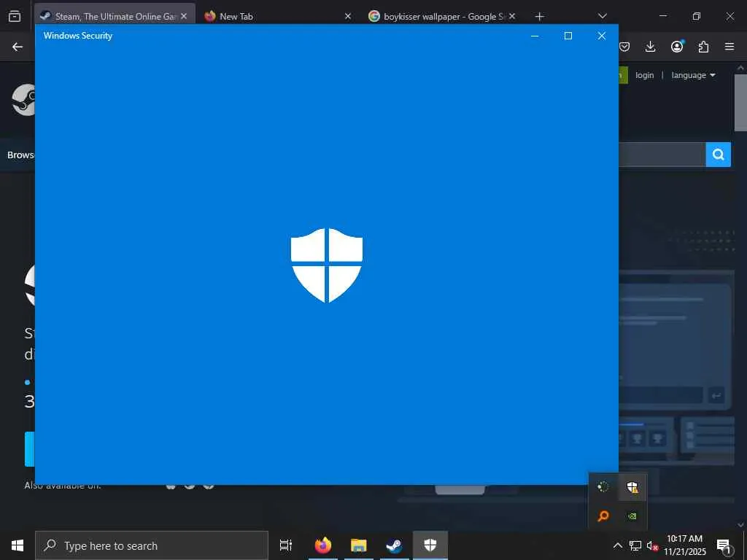Open network icon in system tray
The width and height of the screenshot is (747, 560).
635,545
